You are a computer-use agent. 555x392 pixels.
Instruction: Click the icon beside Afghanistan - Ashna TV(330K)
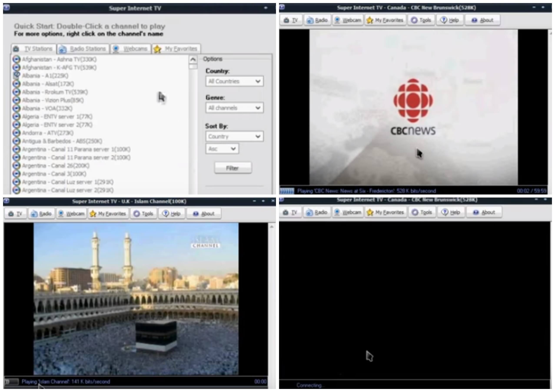click(16, 59)
